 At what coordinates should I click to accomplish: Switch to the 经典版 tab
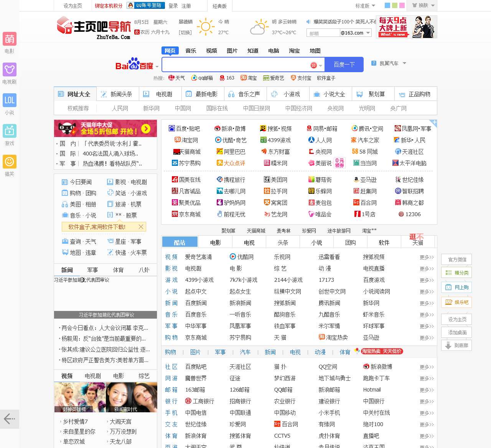[220, 6]
